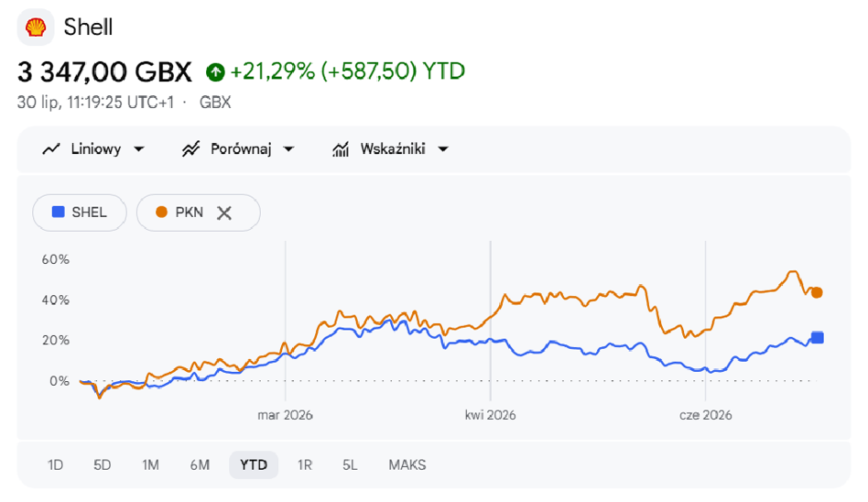Click the mar 2026 axis label
Viewport: 868px width, 502px height.
pos(285,415)
